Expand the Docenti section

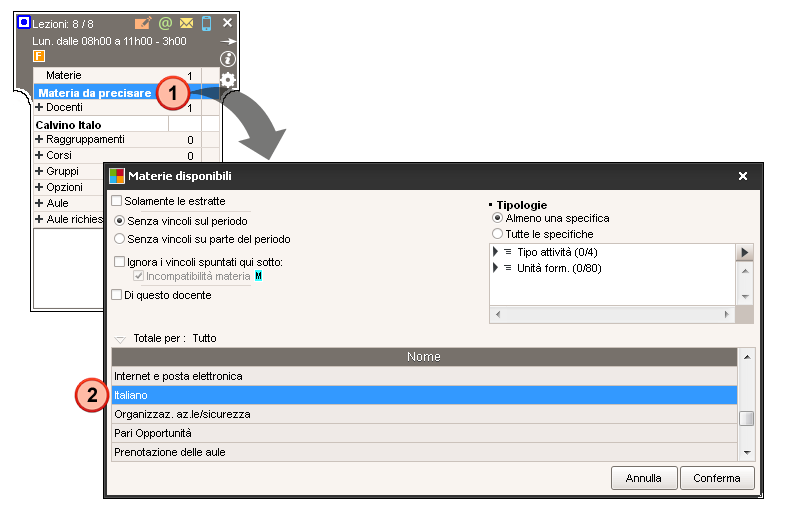tap(39, 107)
